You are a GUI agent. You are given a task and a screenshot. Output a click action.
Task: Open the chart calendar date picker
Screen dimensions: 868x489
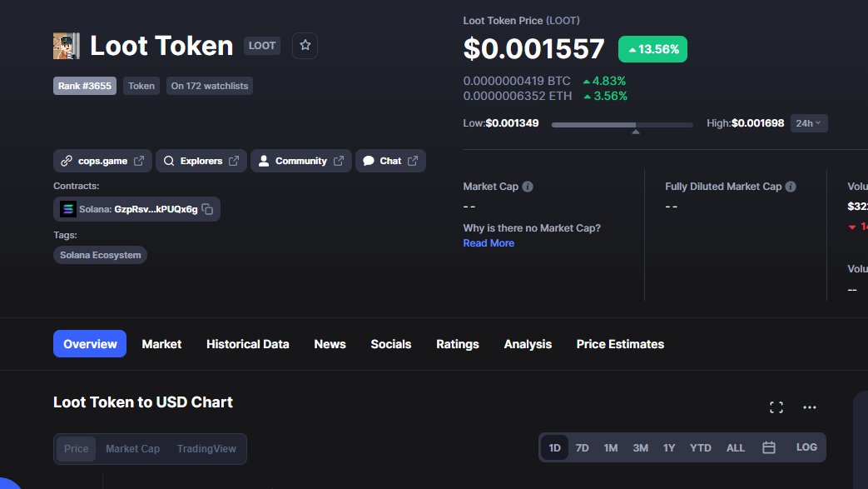click(769, 447)
